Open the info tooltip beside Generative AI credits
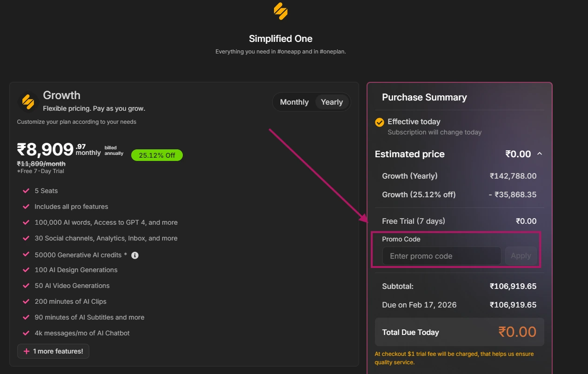588x374 pixels. click(135, 254)
